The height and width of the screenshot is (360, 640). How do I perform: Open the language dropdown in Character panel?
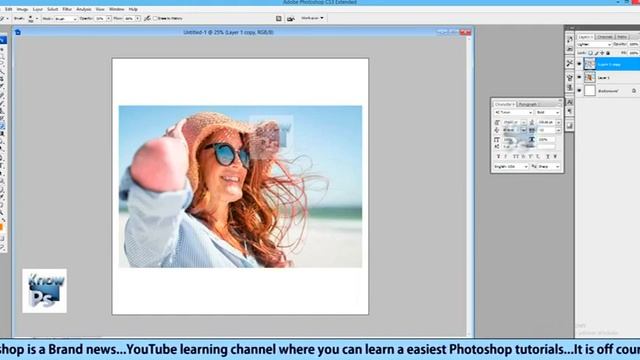coord(511,166)
